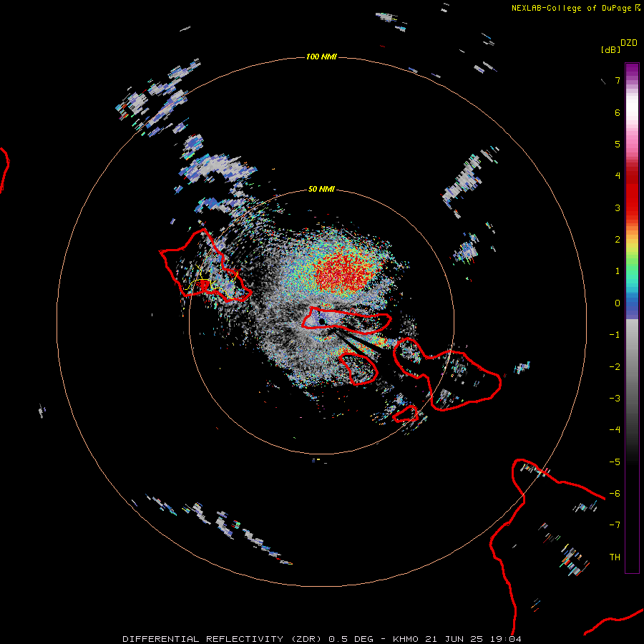Click the scale label -5
644x644 pixels.
[x=615, y=462]
